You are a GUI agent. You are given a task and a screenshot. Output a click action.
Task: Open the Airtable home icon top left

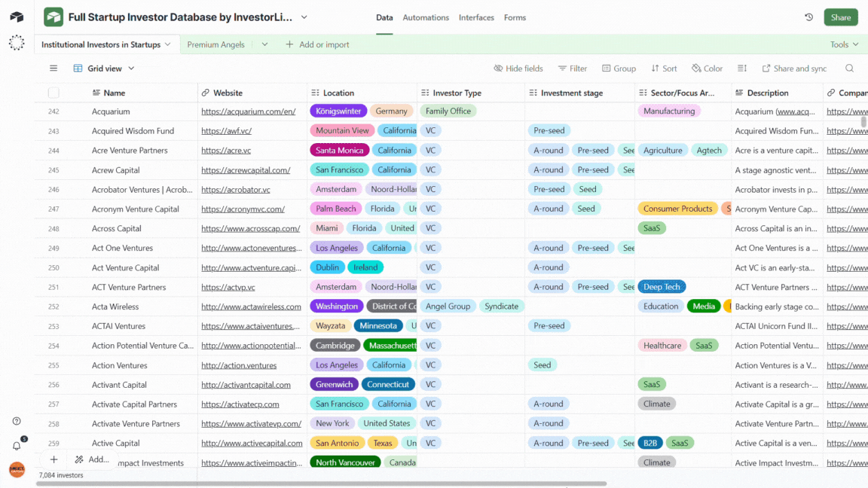17,17
